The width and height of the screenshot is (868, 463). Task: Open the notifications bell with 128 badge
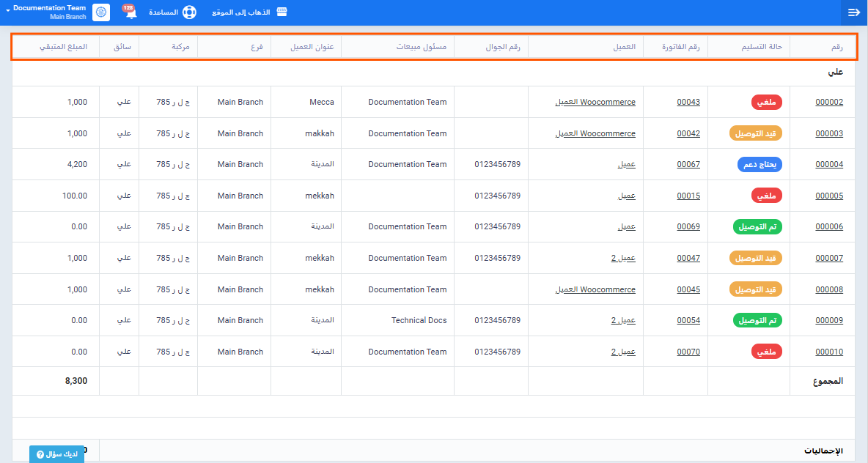(130, 12)
